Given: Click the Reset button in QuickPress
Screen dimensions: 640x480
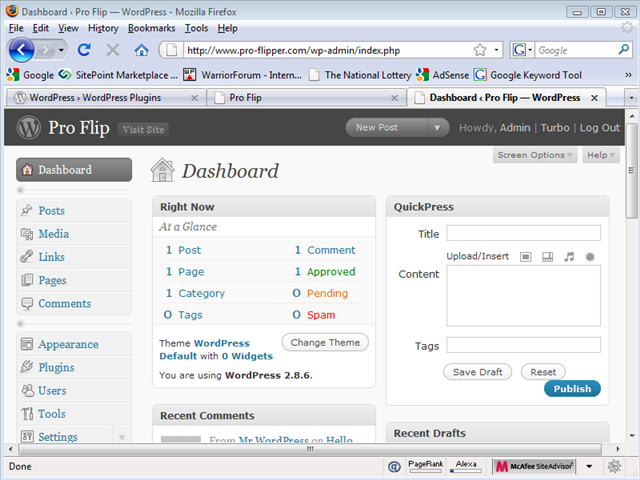Looking at the screenshot, I should 543,372.
